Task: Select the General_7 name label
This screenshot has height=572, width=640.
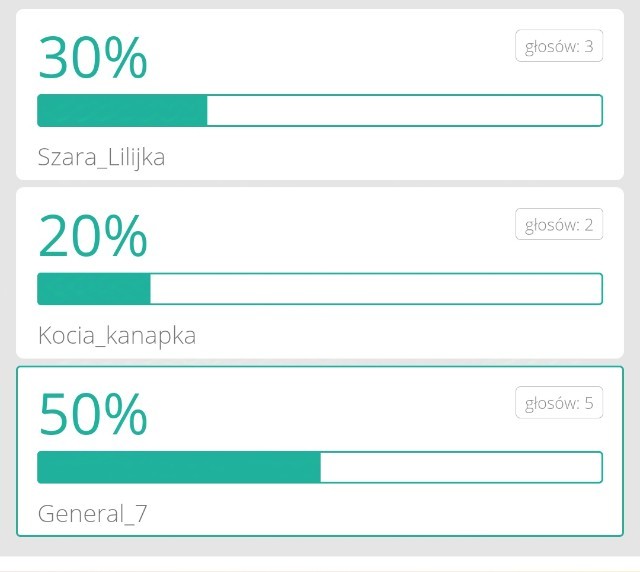Action: click(x=92, y=514)
